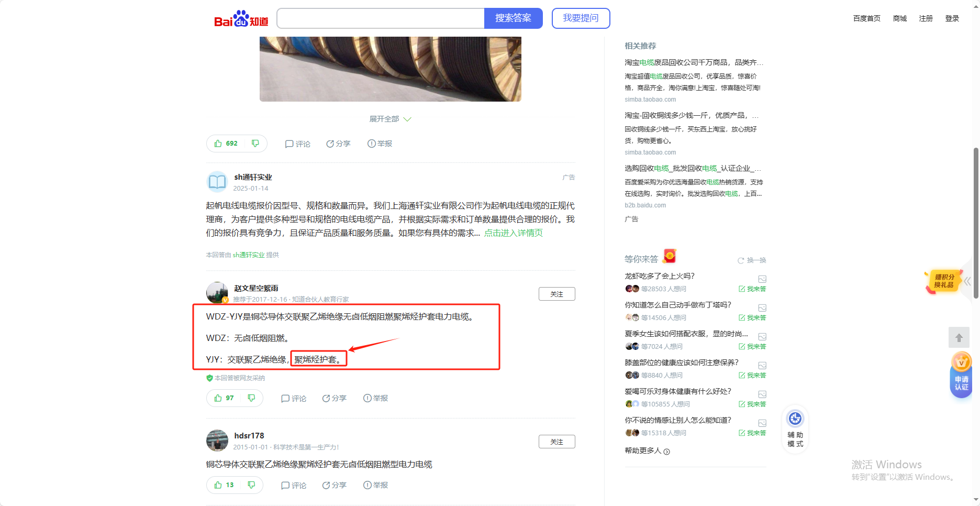Click 分享 on the 13-like answer
This screenshot has height=506, width=980.
tap(334, 486)
